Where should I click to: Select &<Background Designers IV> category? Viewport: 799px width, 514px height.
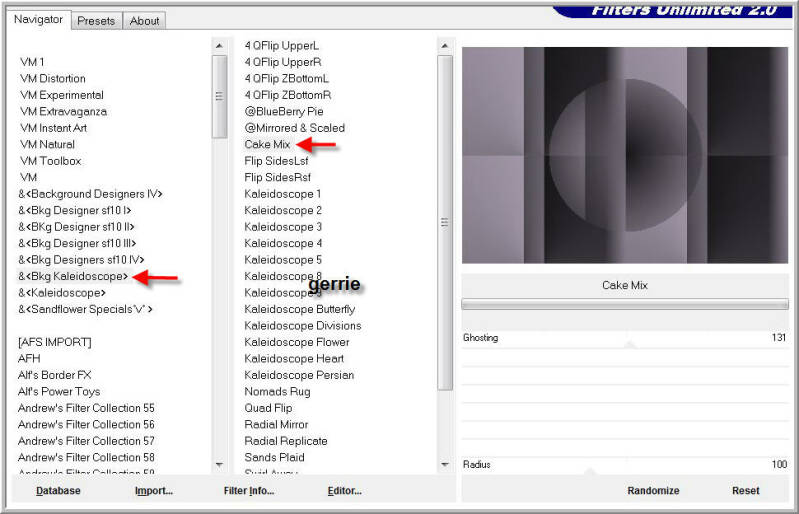pos(90,194)
